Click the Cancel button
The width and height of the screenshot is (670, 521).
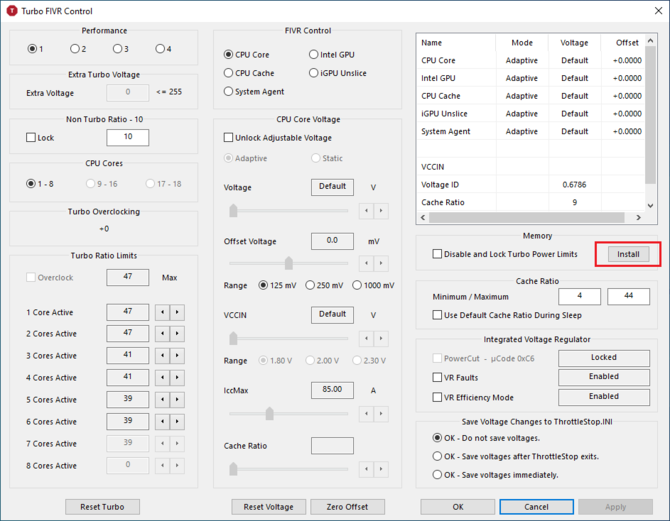[536, 506]
